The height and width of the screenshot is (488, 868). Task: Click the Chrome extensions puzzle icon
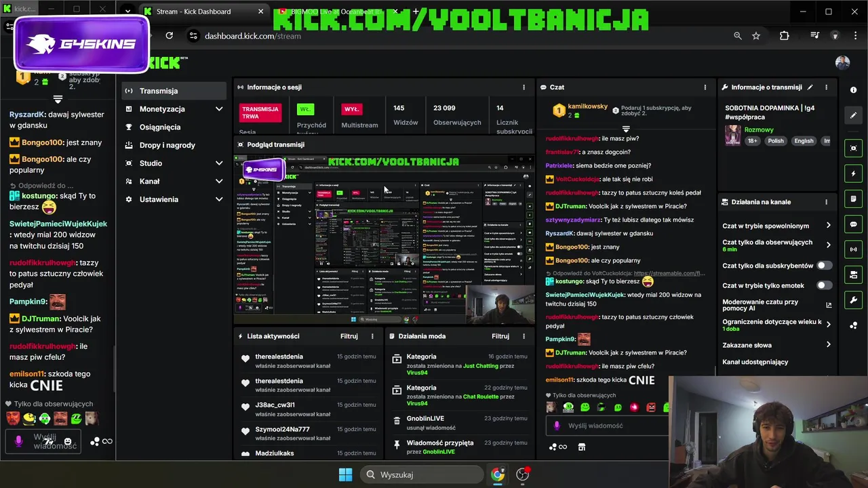coord(784,36)
